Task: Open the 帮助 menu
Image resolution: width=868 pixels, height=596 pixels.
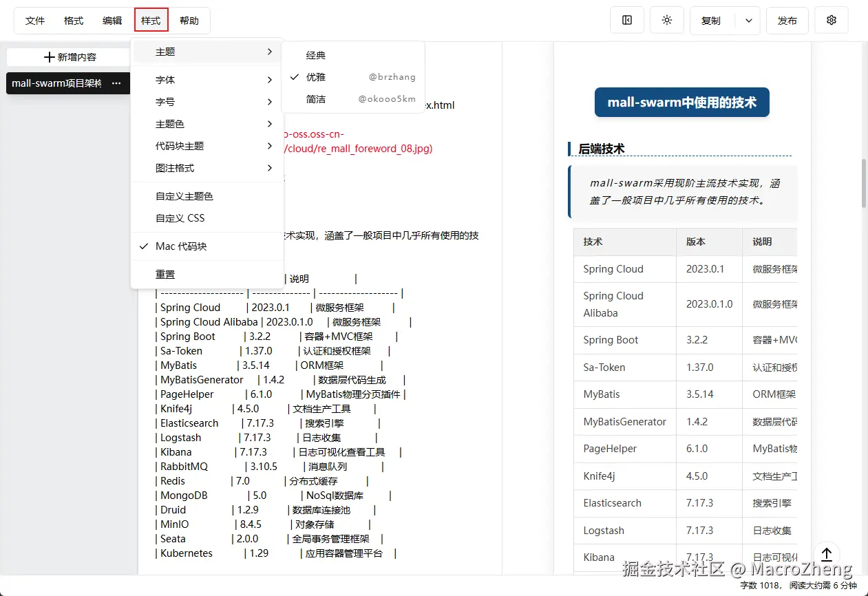Action: click(189, 21)
